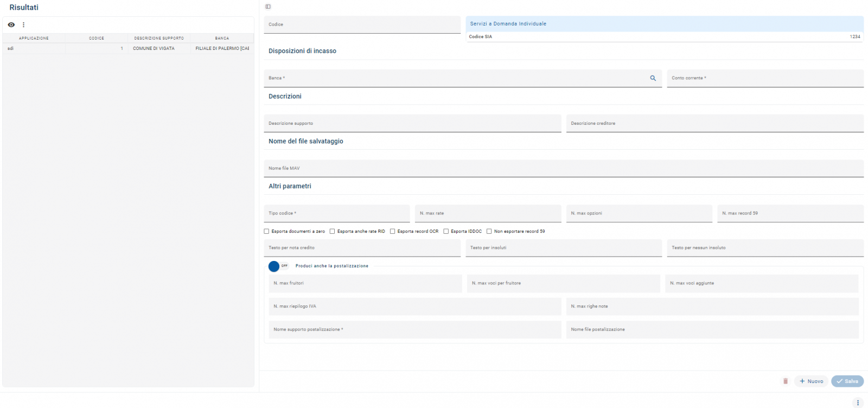Toggle the side panel collapse icon
868x408 pixels.
[268, 7]
